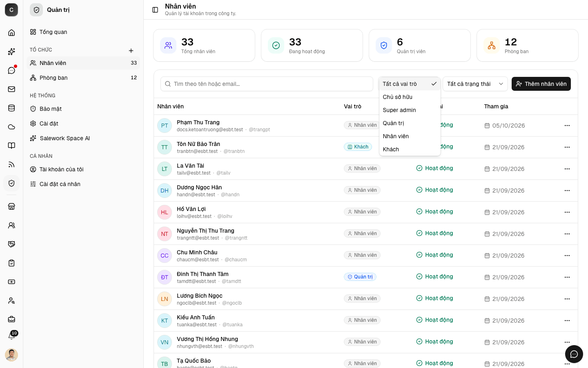Expand the Tất cả trạng thái status dropdown
Viewport: 588px width, 368px height.
tap(475, 84)
